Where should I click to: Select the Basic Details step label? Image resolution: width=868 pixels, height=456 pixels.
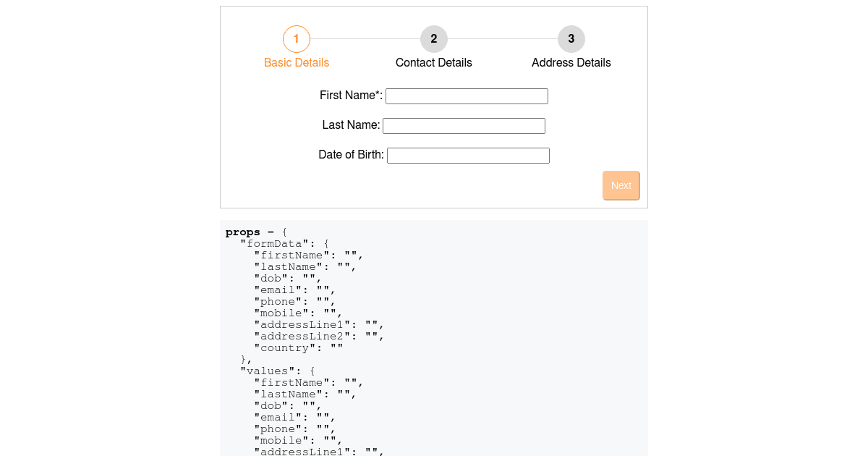297,63
